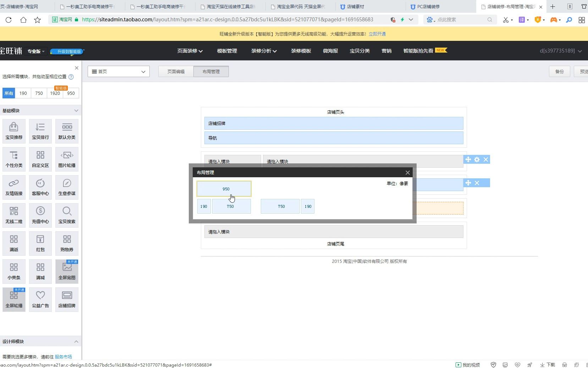The height and width of the screenshot is (368, 588).
Task: Open the 专业版 version dropdown
Action: click(x=36, y=51)
